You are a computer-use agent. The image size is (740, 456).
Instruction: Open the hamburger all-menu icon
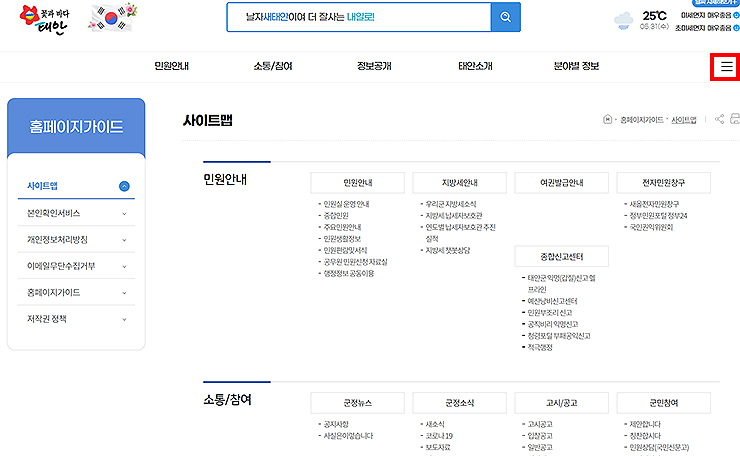click(x=726, y=67)
